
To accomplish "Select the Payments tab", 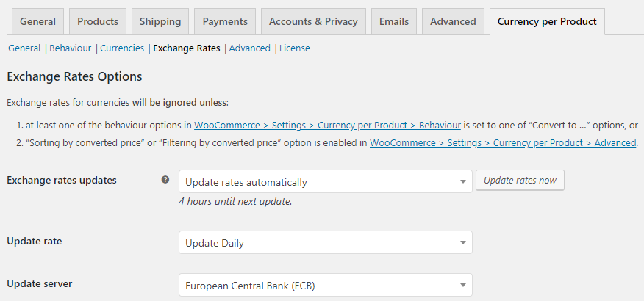I will (x=225, y=21).
